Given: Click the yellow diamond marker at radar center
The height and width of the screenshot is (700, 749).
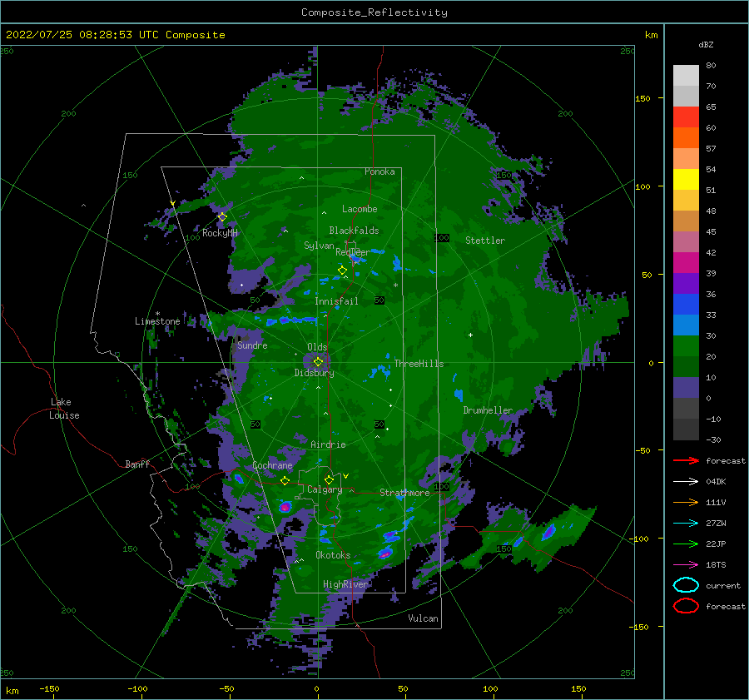Looking at the screenshot, I should pos(318,362).
